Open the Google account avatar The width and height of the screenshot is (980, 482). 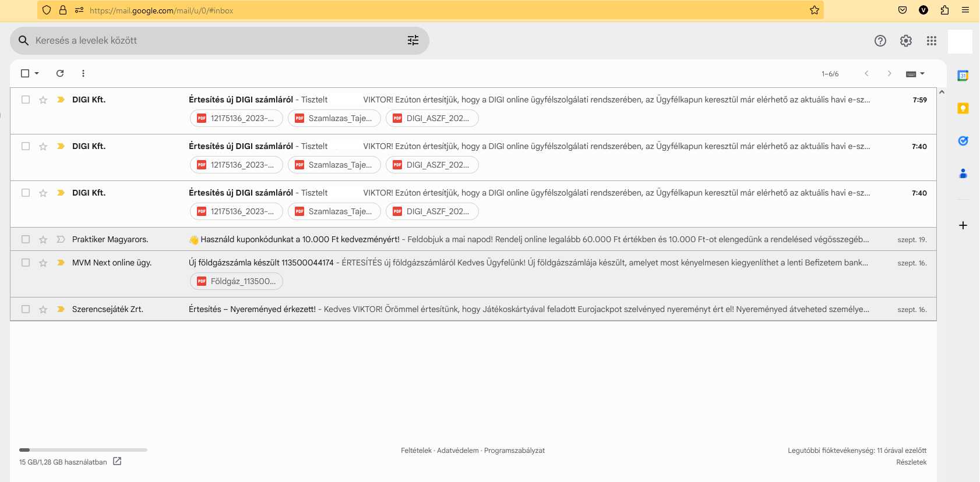[960, 41]
